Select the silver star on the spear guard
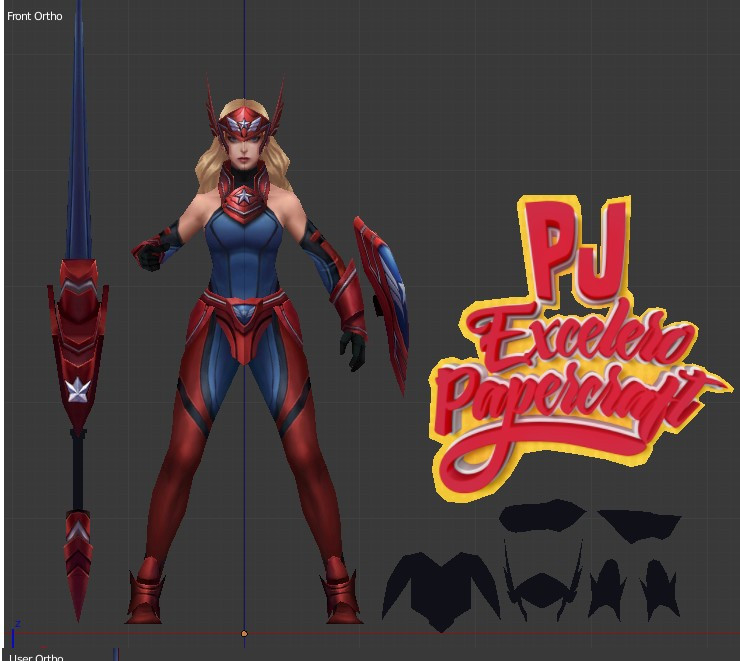 tap(78, 391)
